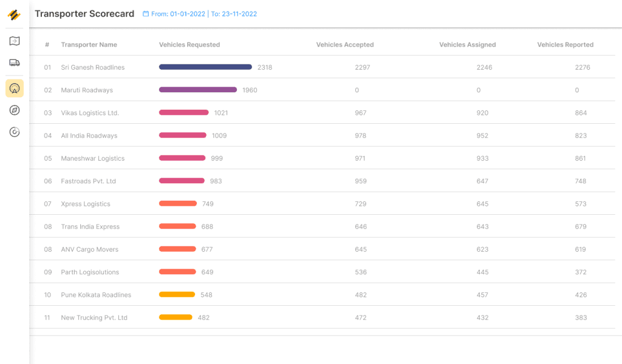Sort by Vehicles Accepted column header
The image size is (622, 364).
(345, 45)
